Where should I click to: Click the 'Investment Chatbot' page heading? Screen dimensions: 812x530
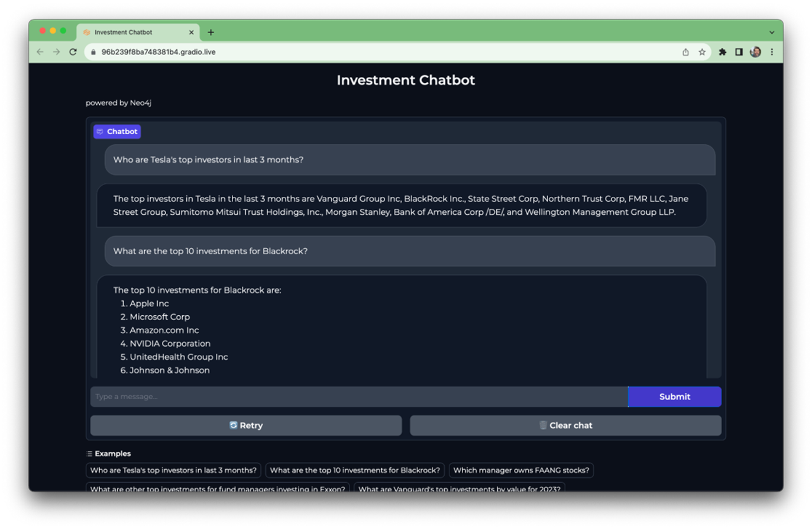[x=406, y=80]
